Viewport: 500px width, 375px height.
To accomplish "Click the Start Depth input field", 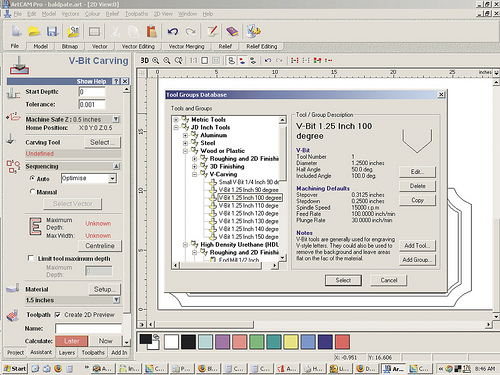I will coord(92,92).
